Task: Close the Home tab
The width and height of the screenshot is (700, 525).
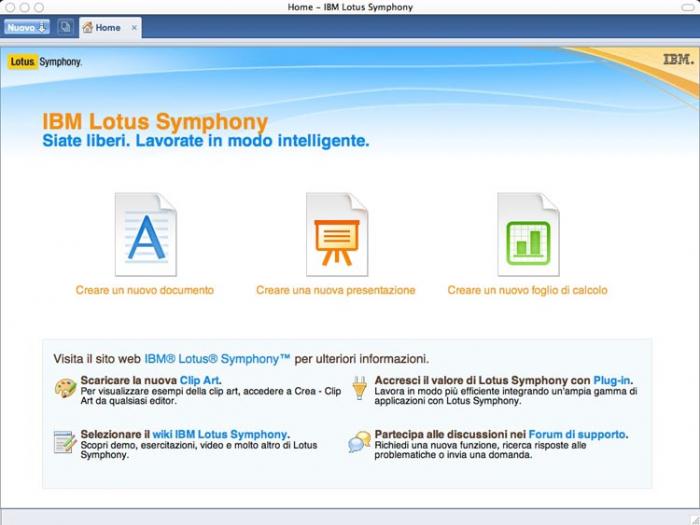Action: (x=134, y=28)
